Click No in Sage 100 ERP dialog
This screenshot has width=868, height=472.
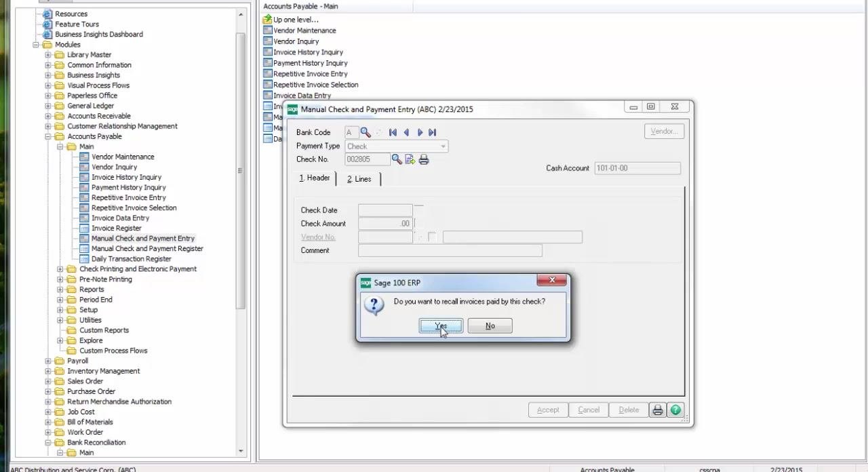tap(490, 326)
